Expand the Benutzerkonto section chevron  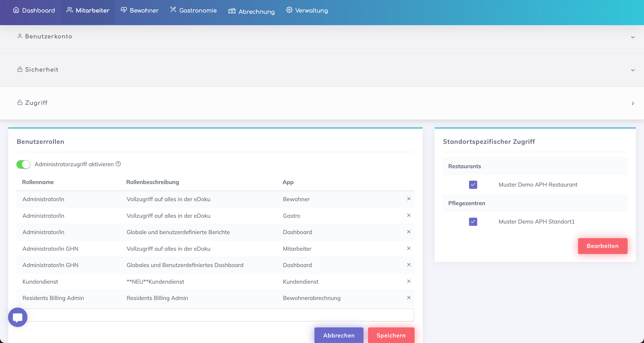click(633, 37)
